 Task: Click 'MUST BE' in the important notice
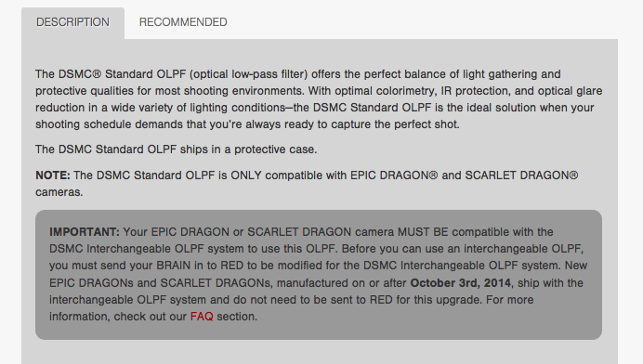pos(423,232)
